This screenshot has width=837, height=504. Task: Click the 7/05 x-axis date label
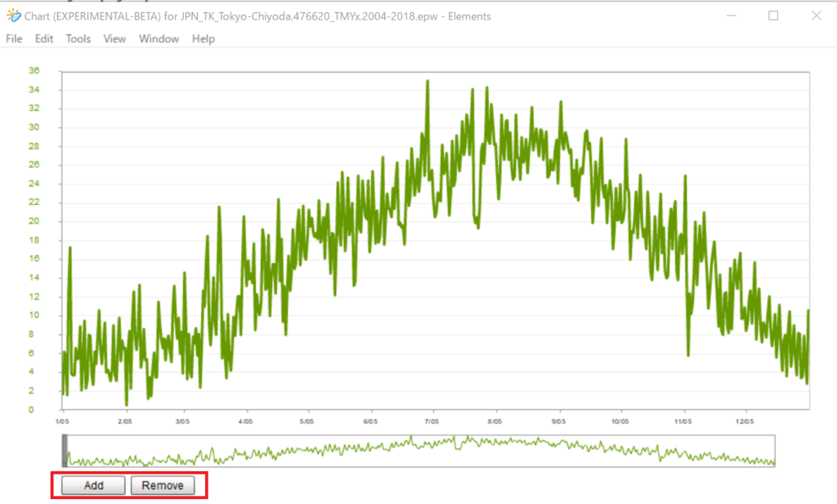(x=432, y=421)
